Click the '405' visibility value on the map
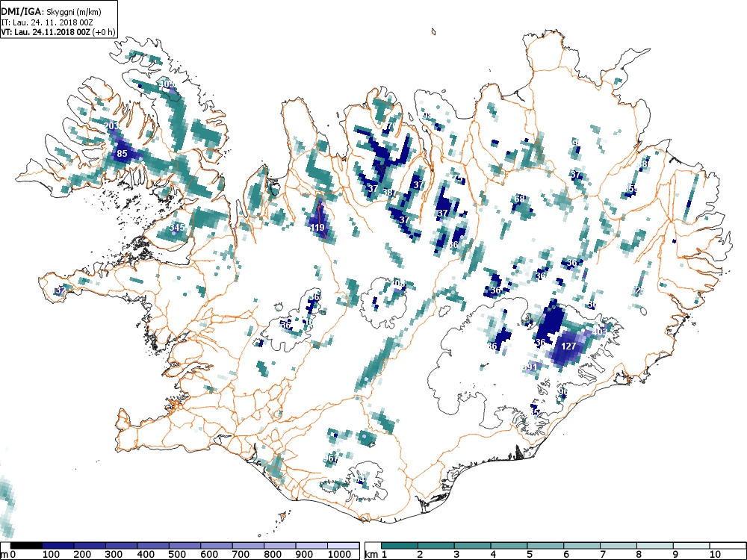 pyautogui.click(x=167, y=84)
